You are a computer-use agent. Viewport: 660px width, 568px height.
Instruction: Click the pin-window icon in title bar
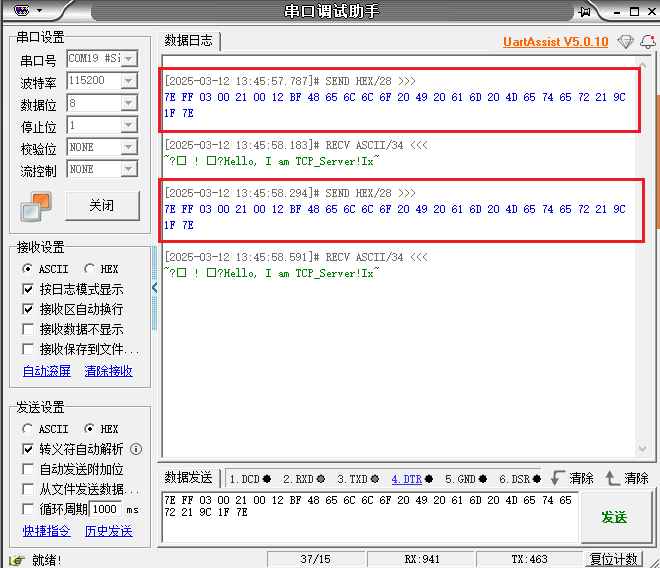[x=584, y=12]
